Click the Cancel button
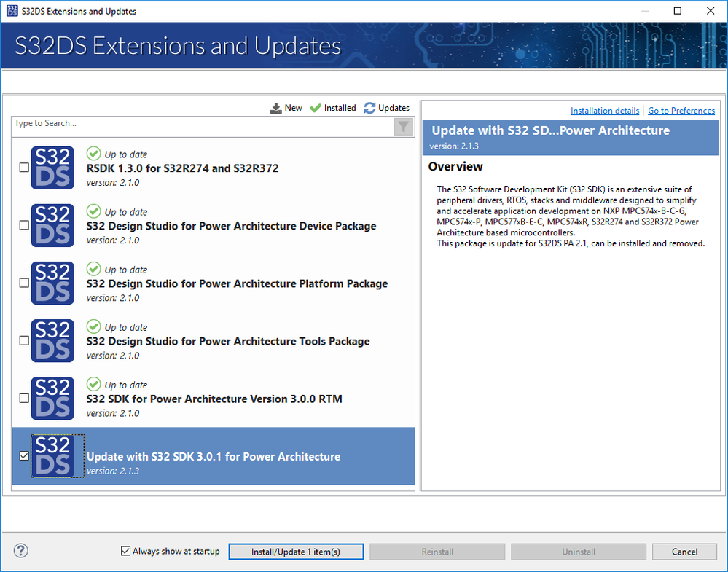This screenshot has height=572, width=728. point(684,552)
